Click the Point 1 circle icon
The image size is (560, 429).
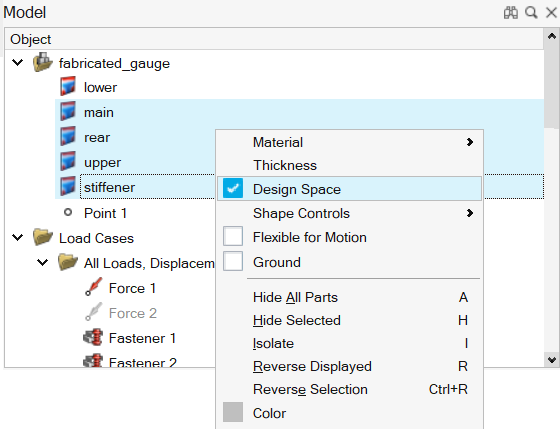tap(68, 213)
